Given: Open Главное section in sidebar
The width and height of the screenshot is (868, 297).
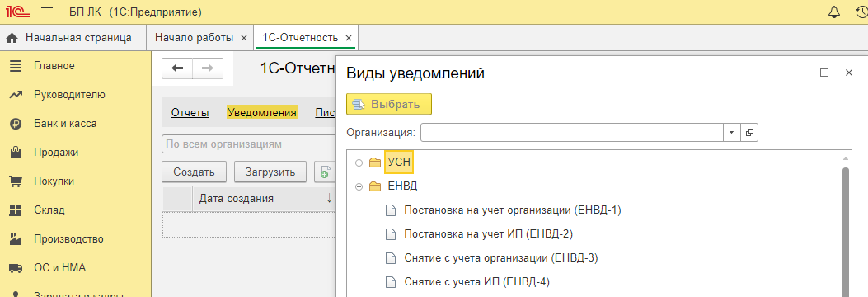Looking at the screenshot, I should click(x=54, y=66).
